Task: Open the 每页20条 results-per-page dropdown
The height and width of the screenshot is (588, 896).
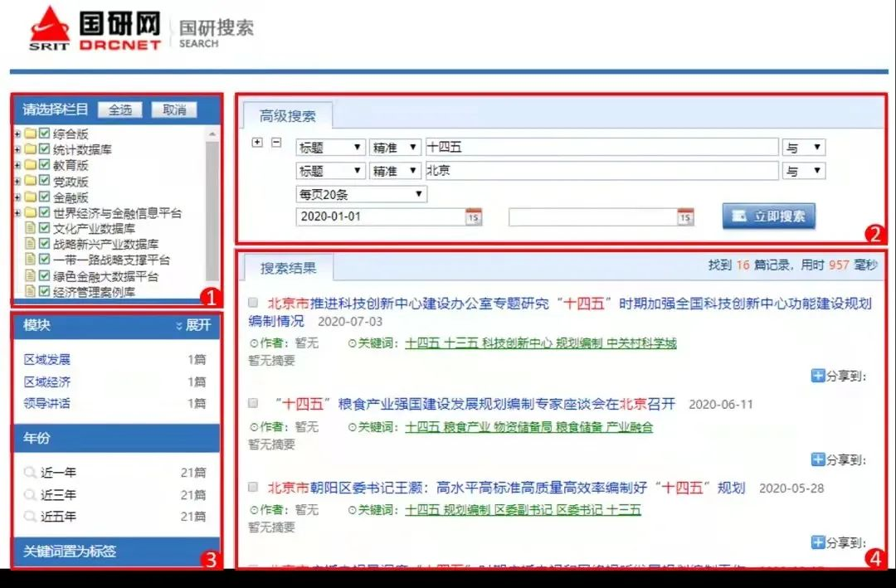Action: 361,194
